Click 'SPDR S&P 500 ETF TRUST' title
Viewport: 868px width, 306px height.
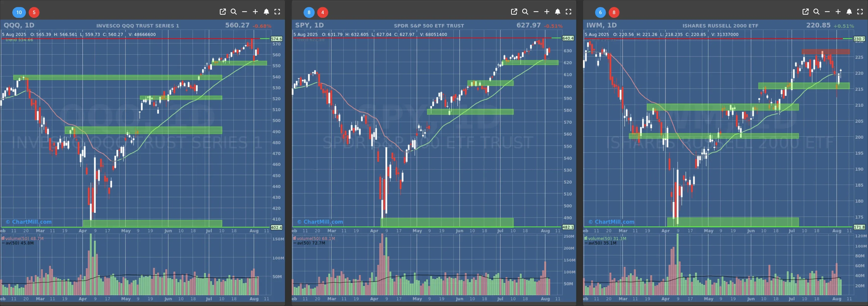(429, 26)
